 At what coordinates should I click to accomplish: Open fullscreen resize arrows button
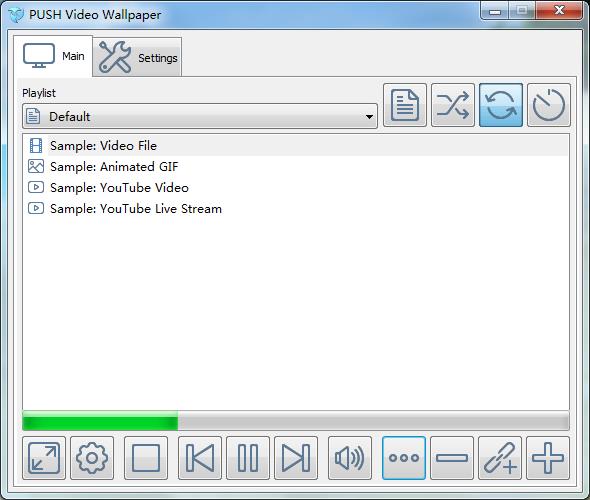click(44, 458)
